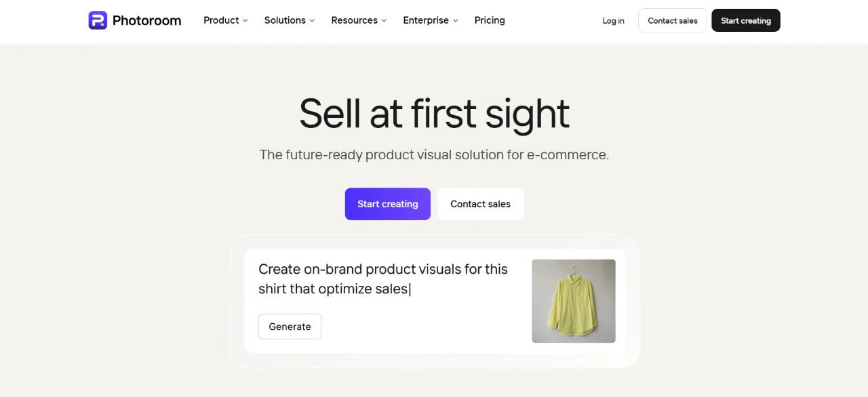Image resolution: width=868 pixels, height=397 pixels.
Task: Click the black Start creating header button
Action: (x=746, y=20)
